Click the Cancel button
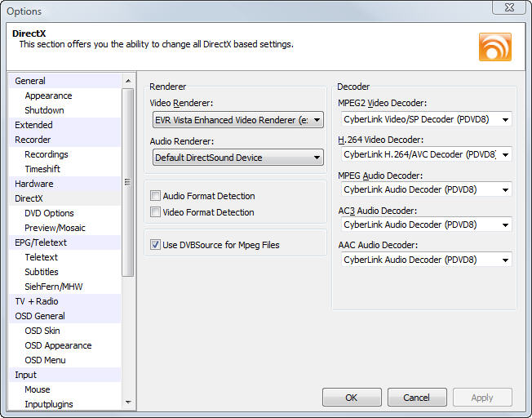 pyautogui.click(x=417, y=398)
